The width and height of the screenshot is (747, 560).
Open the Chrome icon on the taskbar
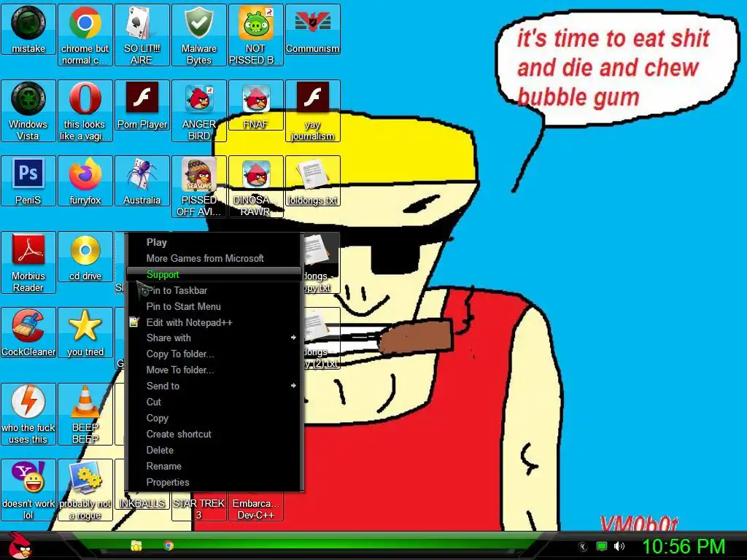pos(169,545)
